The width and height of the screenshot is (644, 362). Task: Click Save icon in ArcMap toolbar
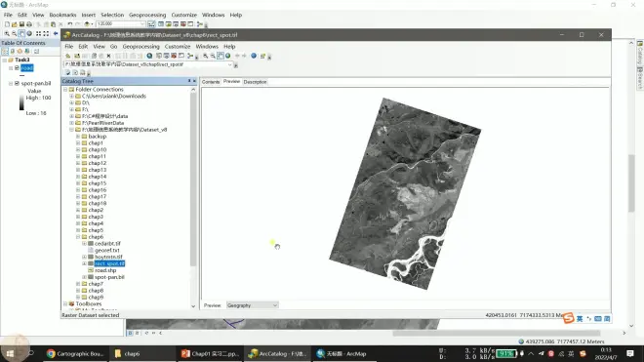pyautogui.click(x=21, y=24)
